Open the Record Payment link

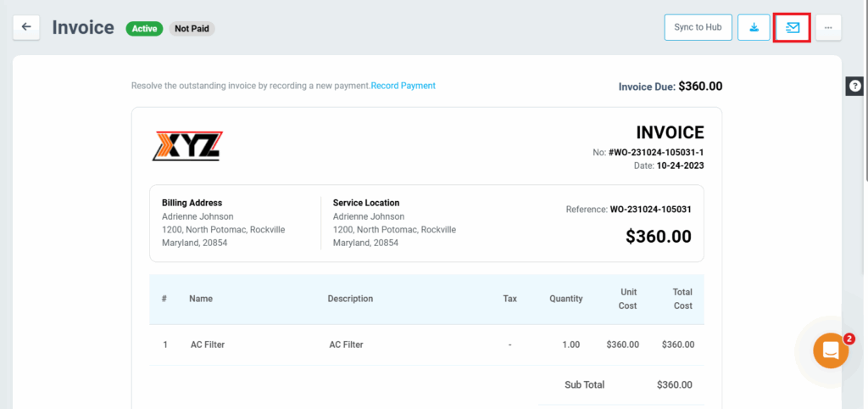403,86
